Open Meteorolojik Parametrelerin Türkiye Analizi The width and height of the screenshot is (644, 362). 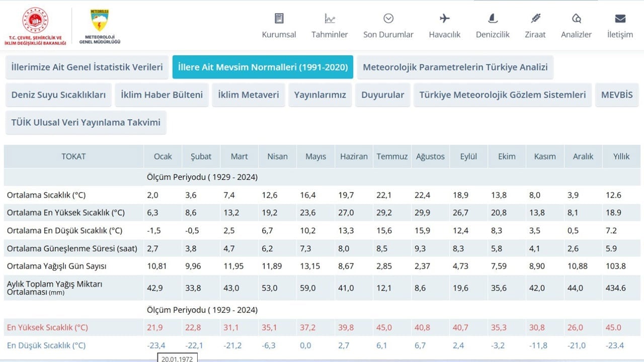pos(455,67)
